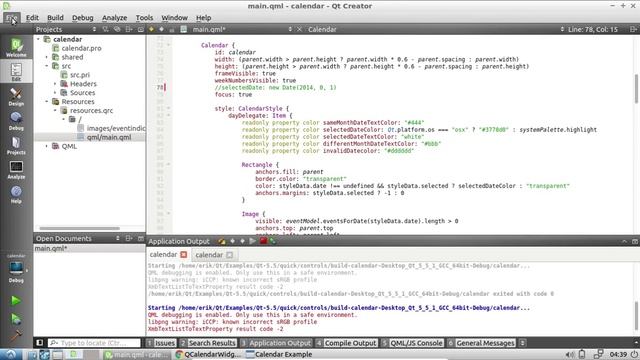
Task: Open the Open Documents view dropdown
Action: (x=118, y=238)
